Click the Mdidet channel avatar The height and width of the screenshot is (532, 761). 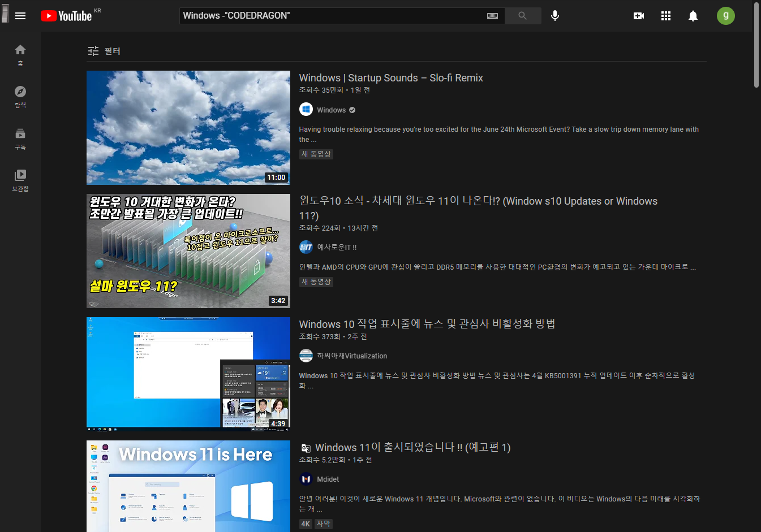click(306, 479)
